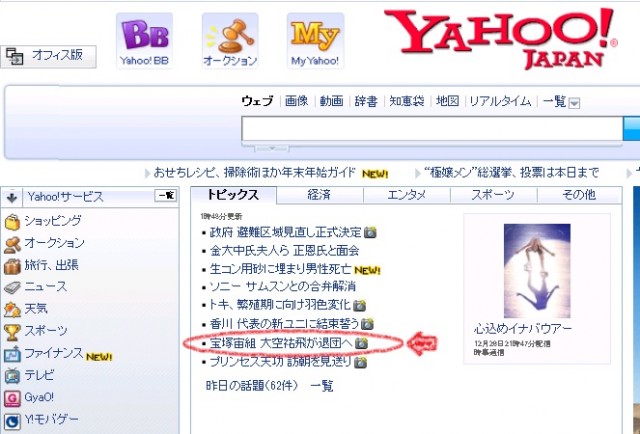The height and width of the screenshot is (434, 640).
Task: Click the ニュース icon in sidebar
Action: [12, 287]
